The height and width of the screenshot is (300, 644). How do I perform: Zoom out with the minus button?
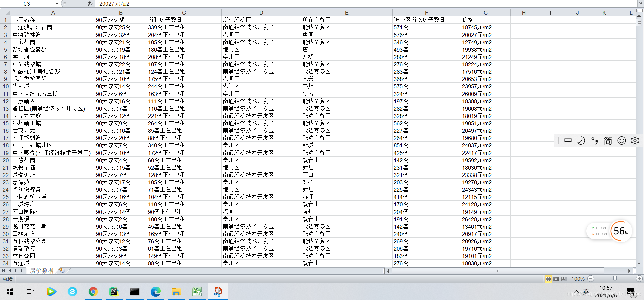[591, 279]
